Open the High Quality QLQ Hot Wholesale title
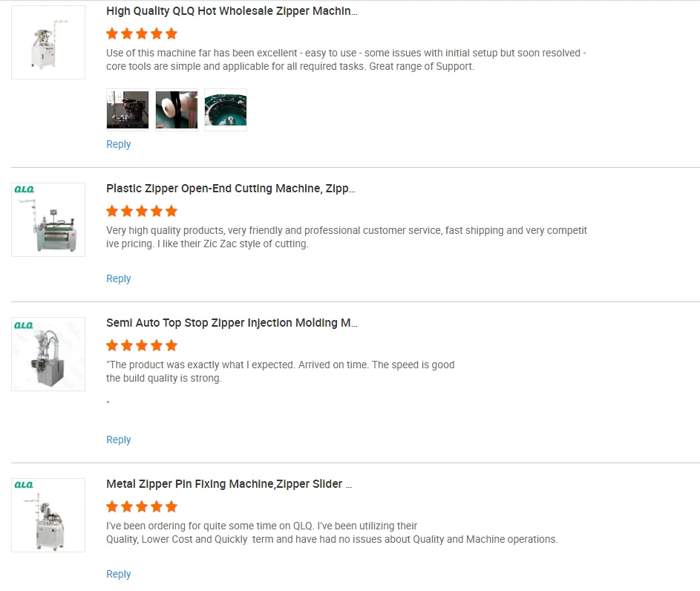This screenshot has height=591, width=700. tap(232, 12)
